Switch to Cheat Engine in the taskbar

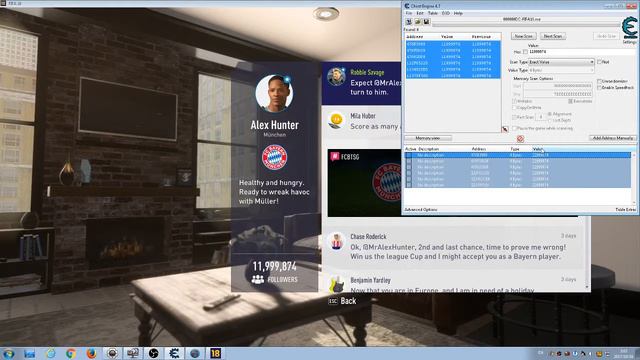(174, 353)
